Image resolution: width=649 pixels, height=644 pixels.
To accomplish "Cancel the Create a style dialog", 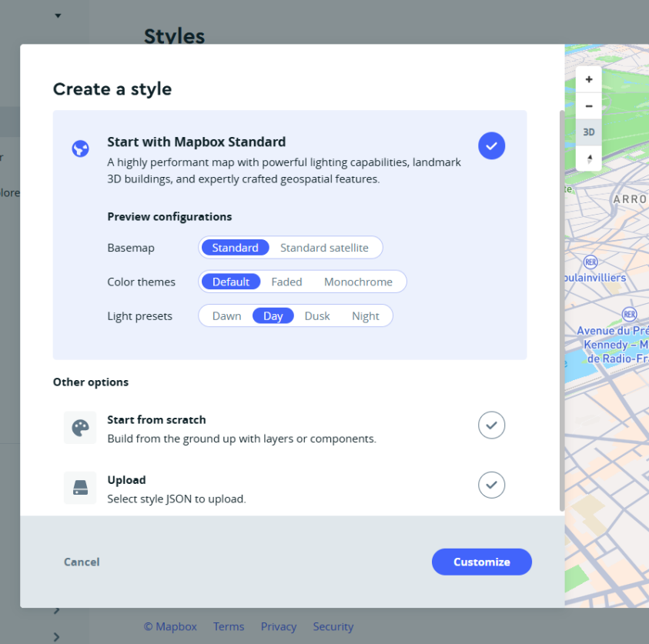I will click(82, 562).
